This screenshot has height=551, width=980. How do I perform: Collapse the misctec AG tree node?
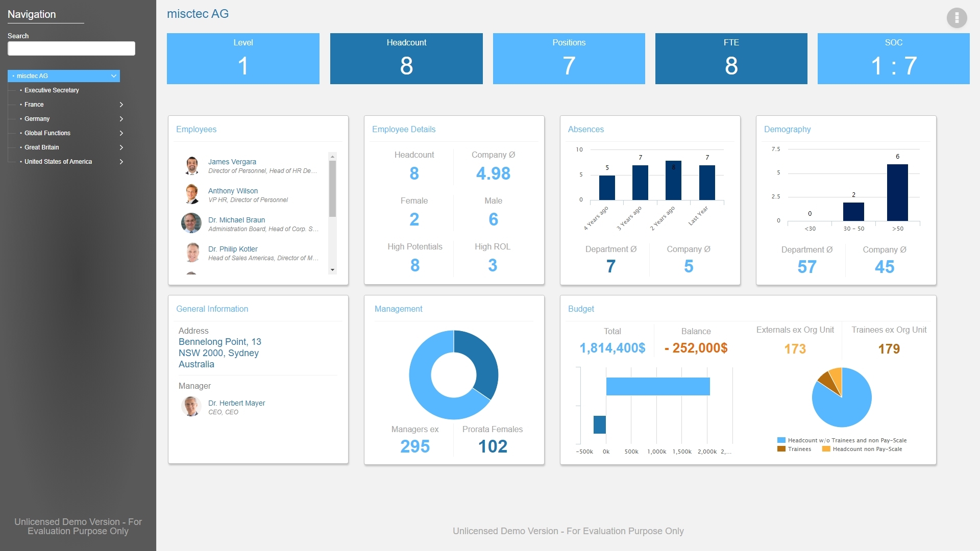(114, 76)
